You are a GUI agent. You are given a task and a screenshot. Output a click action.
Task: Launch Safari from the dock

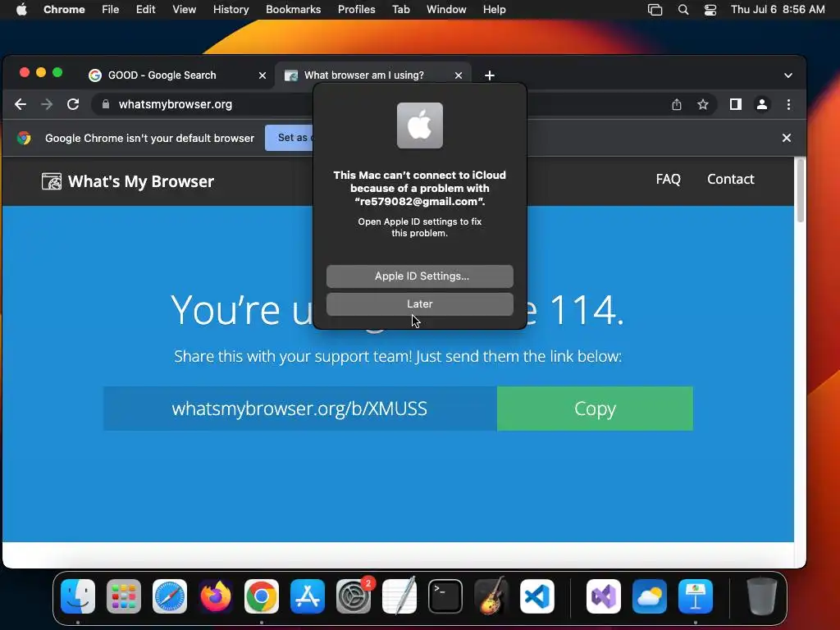point(170,596)
